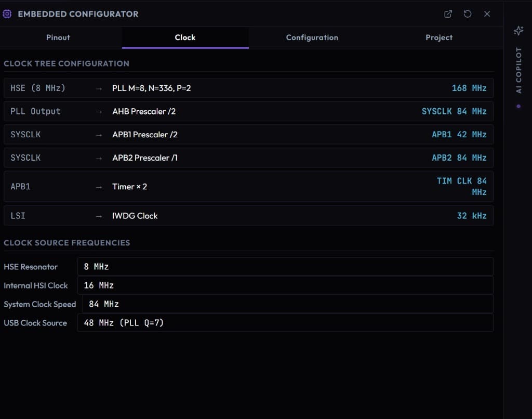Click the Internal HSI Clock label

click(36, 285)
